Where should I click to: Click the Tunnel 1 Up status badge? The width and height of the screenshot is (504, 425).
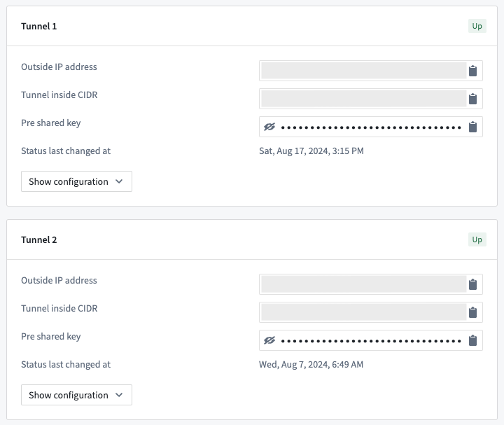pyautogui.click(x=477, y=27)
